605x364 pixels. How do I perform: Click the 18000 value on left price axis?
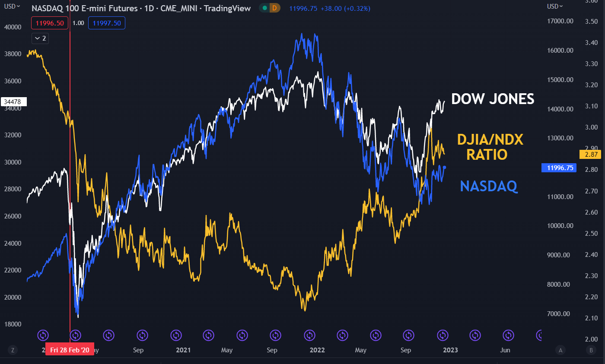pos(13,324)
